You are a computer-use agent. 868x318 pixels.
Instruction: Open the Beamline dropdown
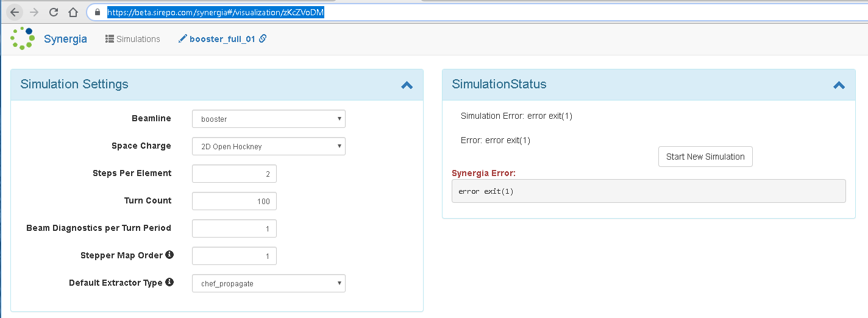[x=269, y=119]
